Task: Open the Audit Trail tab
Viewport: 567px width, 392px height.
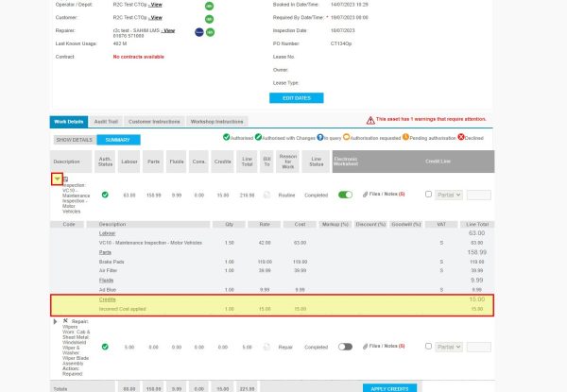Action: tap(106, 122)
